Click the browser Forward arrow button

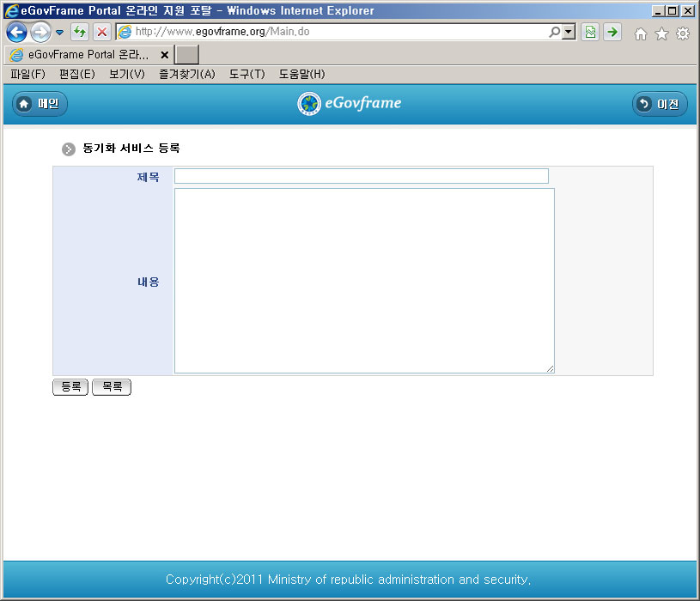coord(40,33)
